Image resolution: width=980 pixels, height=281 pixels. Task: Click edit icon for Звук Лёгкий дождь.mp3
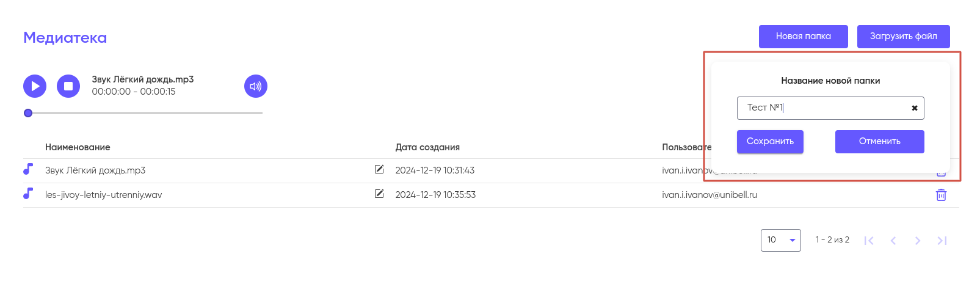pos(379,169)
